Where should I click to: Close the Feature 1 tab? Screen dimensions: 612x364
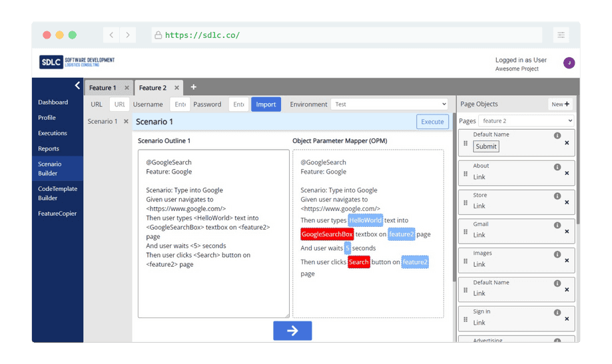(x=127, y=88)
